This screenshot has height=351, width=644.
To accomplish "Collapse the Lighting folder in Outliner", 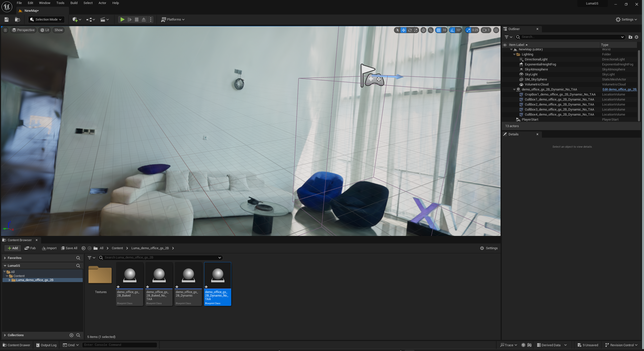I will [514, 54].
